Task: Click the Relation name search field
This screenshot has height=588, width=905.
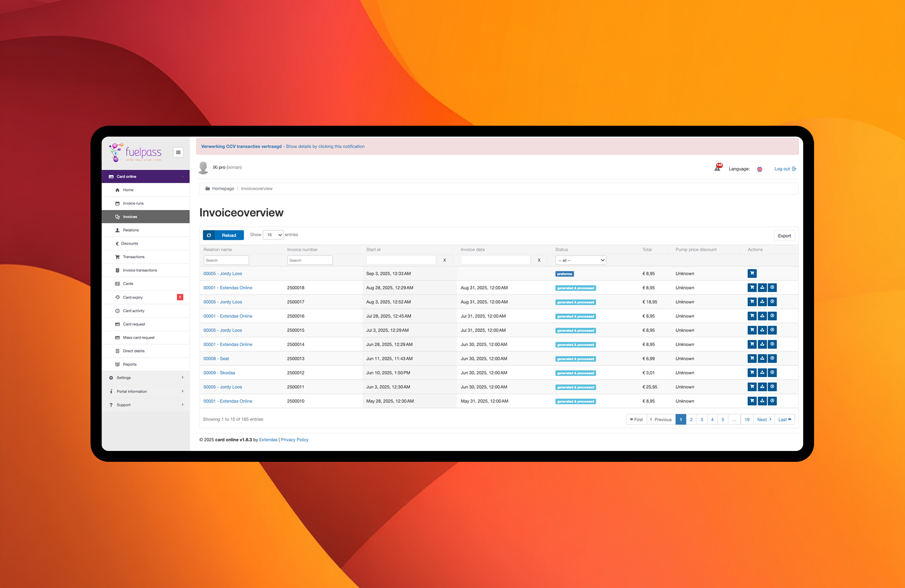Action: 226,260
